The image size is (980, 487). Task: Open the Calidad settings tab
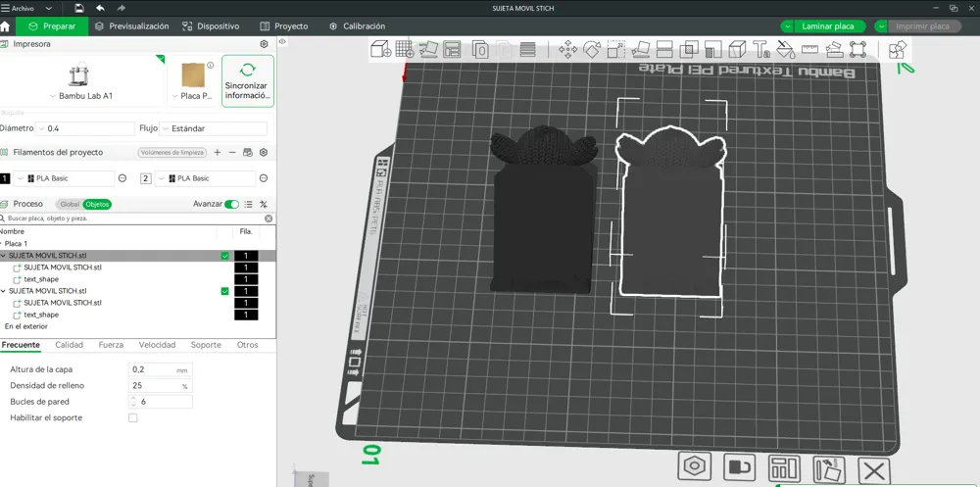click(x=69, y=345)
